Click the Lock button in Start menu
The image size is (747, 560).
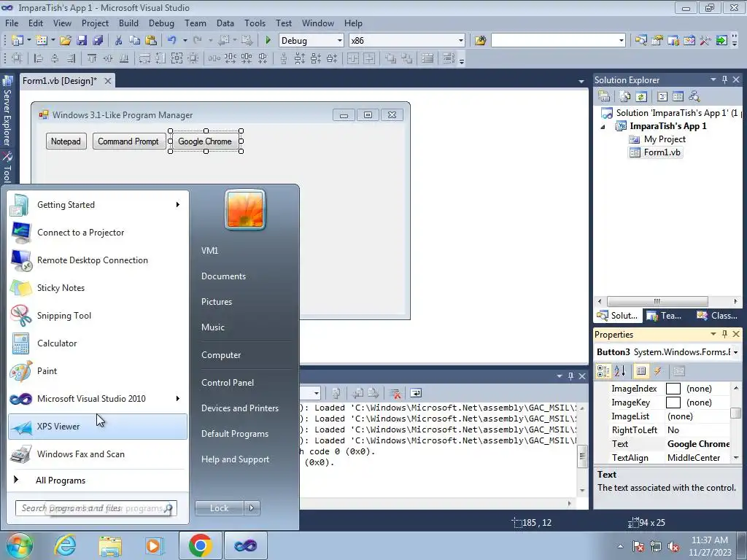click(219, 508)
